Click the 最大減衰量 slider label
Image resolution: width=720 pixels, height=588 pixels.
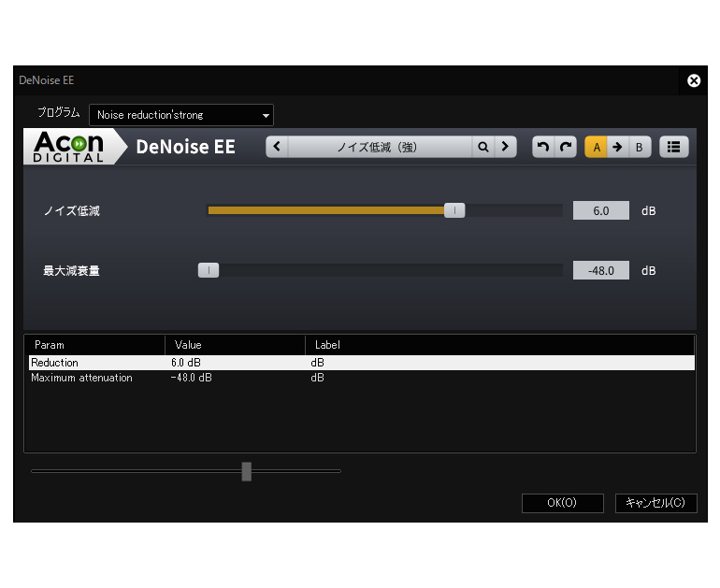tap(71, 271)
